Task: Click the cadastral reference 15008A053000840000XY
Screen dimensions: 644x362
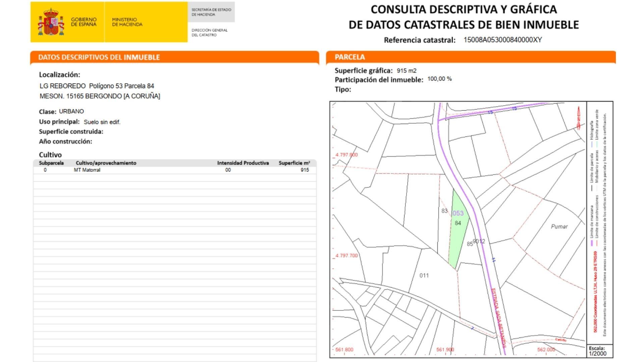Action: tap(502, 40)
